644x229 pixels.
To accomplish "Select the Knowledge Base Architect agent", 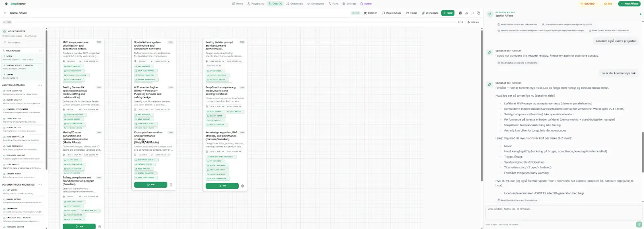I will [23, 219].
